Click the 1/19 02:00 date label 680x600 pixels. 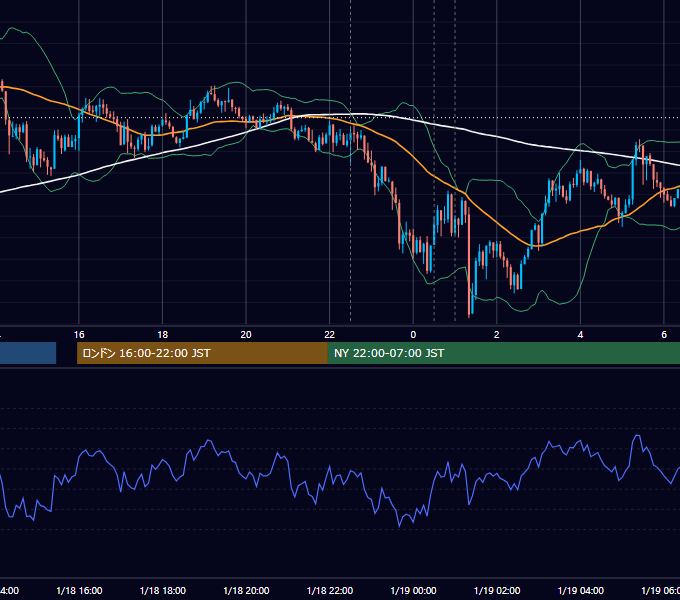point(497,590)
